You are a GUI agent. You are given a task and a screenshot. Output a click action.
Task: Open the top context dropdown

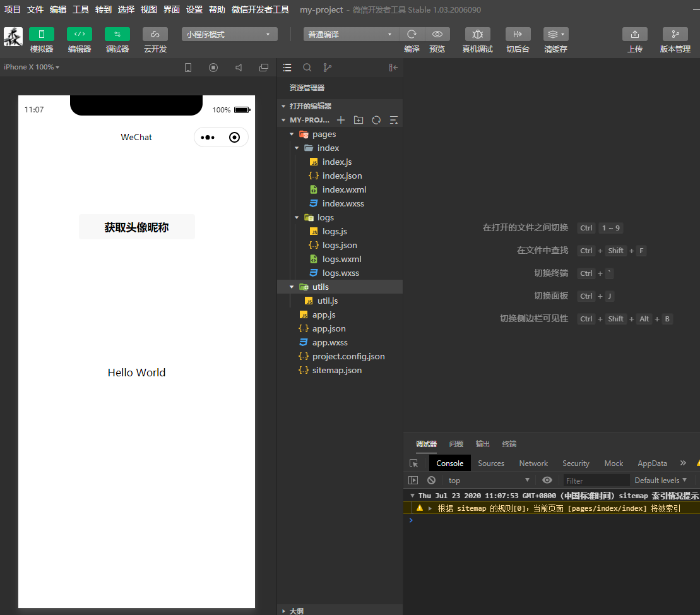click(x=489, y=480)
